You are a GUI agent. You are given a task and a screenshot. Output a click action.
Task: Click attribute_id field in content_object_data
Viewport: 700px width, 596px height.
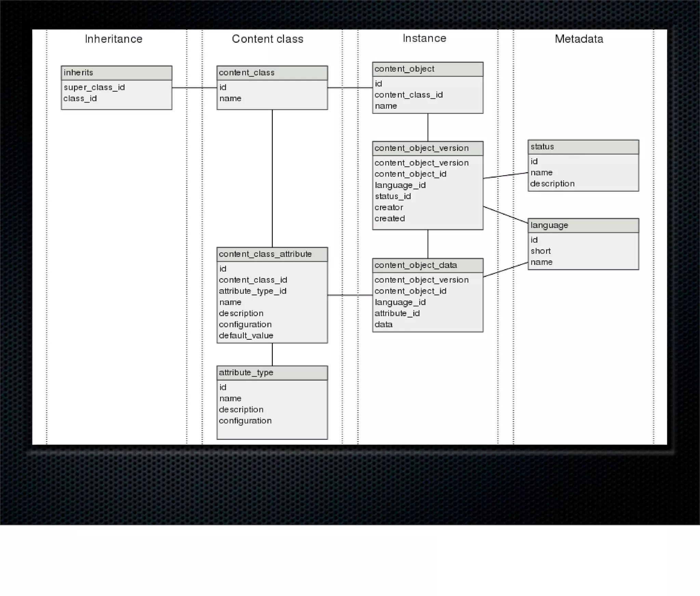click(396, 313)
